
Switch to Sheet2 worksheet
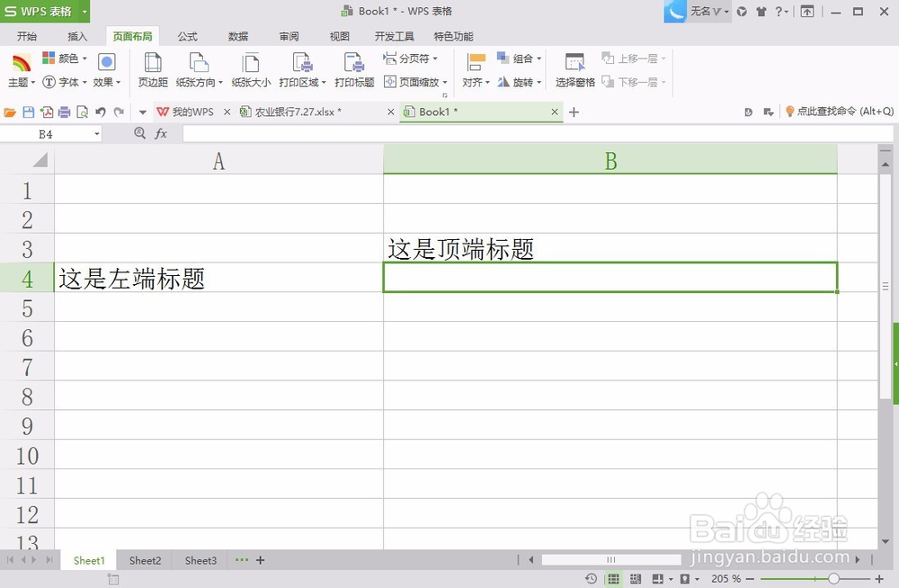[x=144, y=560]
